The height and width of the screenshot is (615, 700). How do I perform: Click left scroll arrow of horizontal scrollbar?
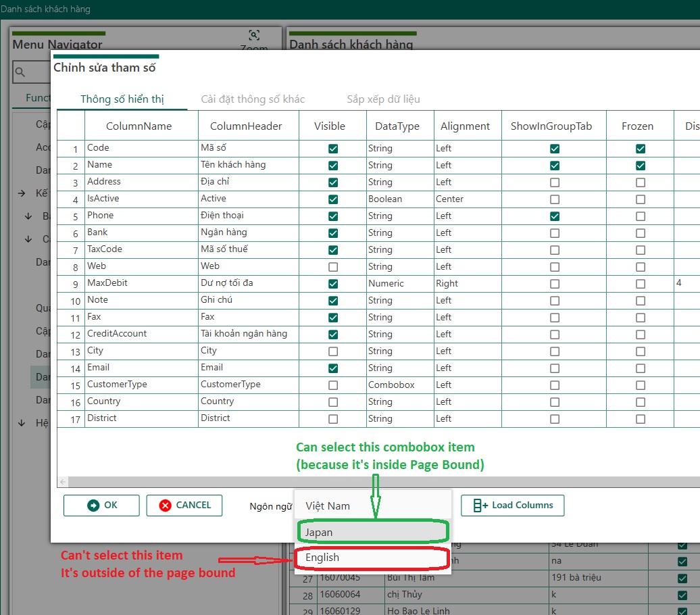click(x=63, y=481)
